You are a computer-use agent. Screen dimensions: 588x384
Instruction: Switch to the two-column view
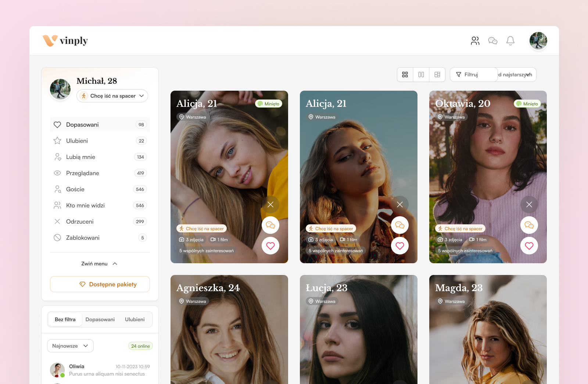[421, 75]
